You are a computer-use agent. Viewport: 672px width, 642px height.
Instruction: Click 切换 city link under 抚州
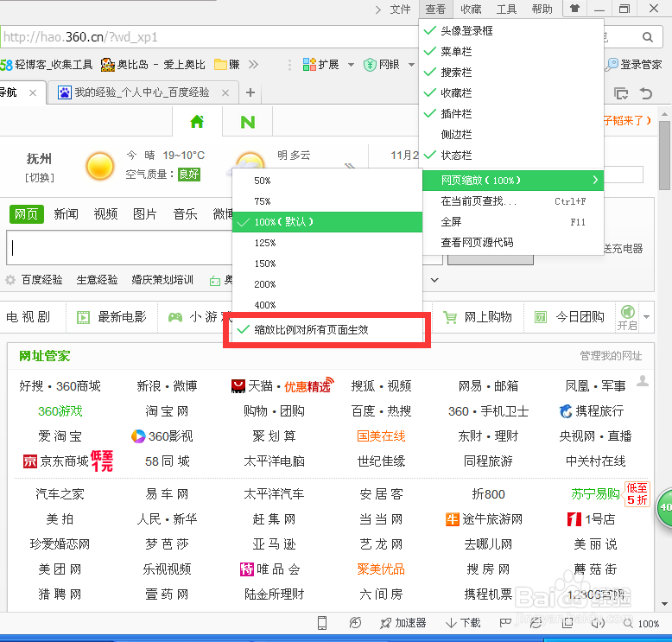(40, 177)
